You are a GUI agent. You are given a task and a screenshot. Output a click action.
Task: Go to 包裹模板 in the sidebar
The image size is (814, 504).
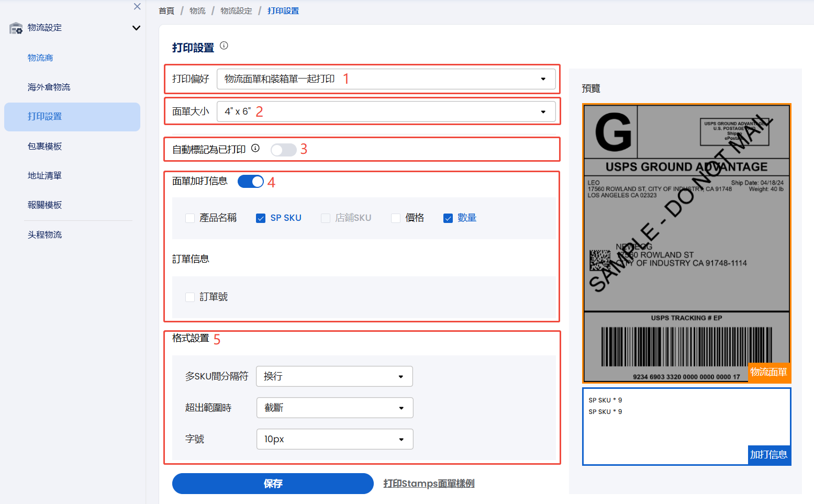[44, 146]
